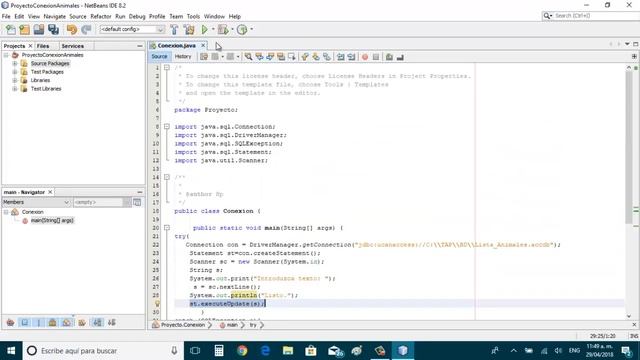Collapse ProyectoConexionAnimales project node
The image size is (640, 360).
6,55
